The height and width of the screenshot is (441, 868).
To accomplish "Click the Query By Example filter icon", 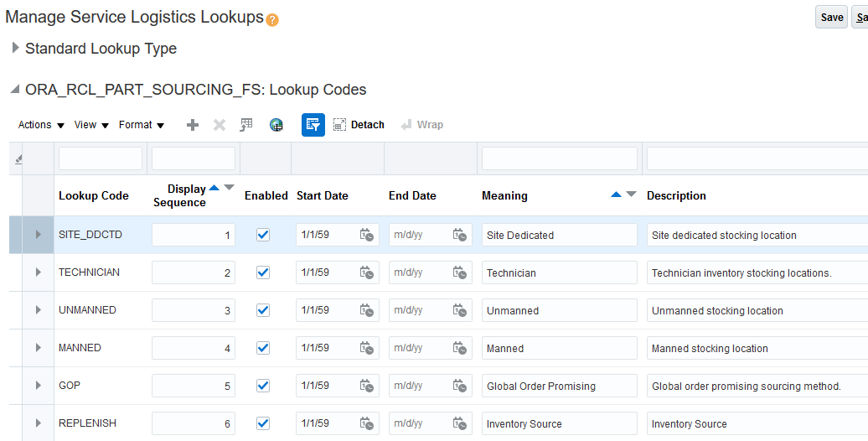I will click(313, 125).
